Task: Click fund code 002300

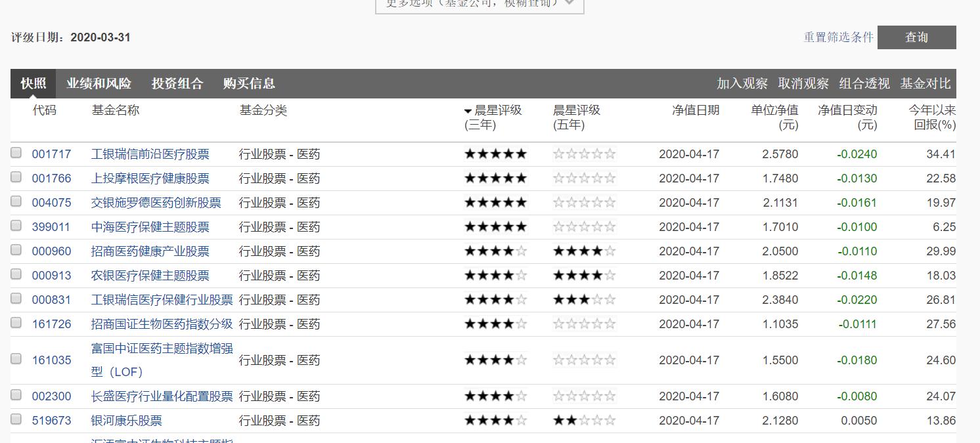Action: (x=51, y=396)
